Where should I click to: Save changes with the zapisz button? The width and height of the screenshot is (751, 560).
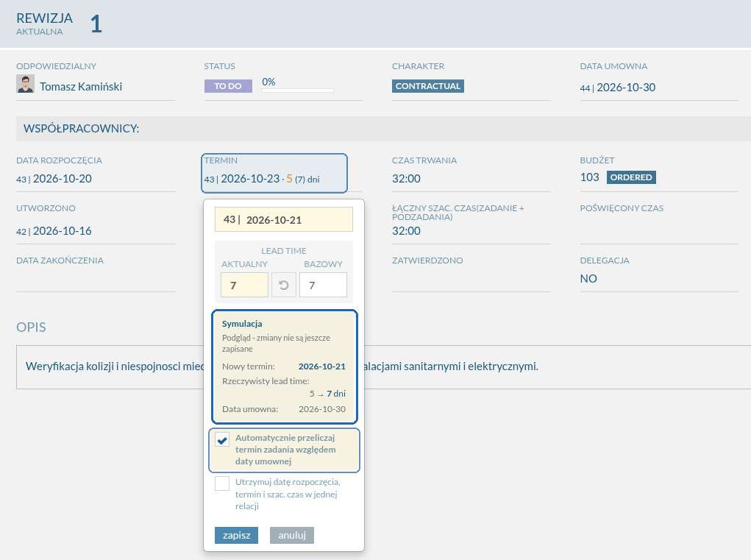[x=237, y=535]
